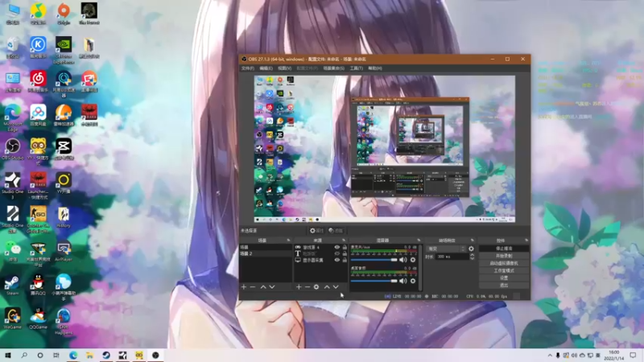Hide the game capture source
This screenshot has width=644, height=362.
336,248
